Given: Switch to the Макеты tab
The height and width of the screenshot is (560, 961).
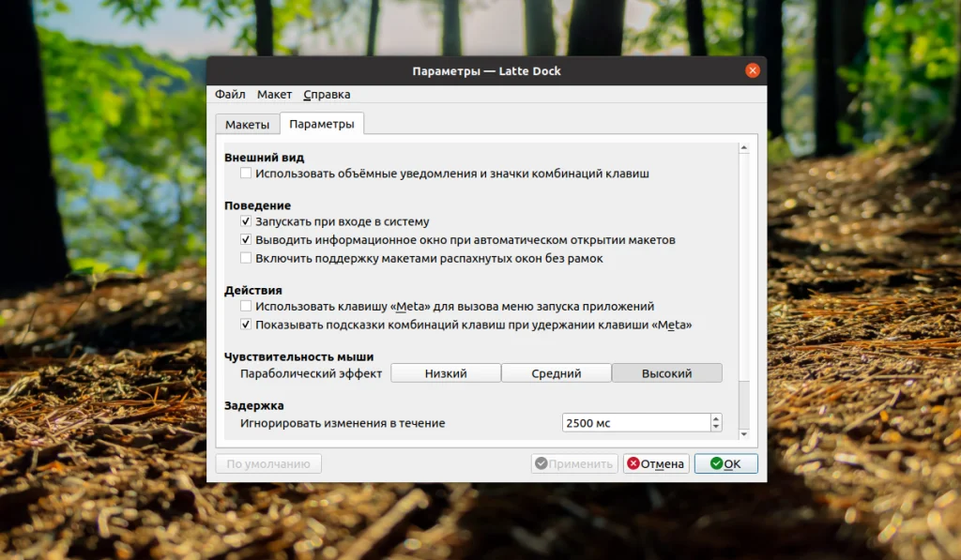Looking at the screenshot, I should click(248, 123).
